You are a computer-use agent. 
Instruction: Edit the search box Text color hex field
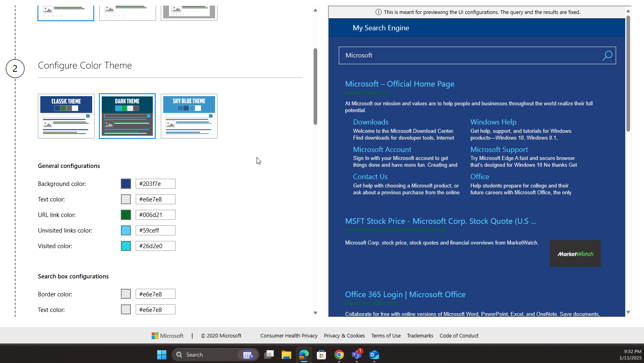pyautogui.click(x=156, y=310)
